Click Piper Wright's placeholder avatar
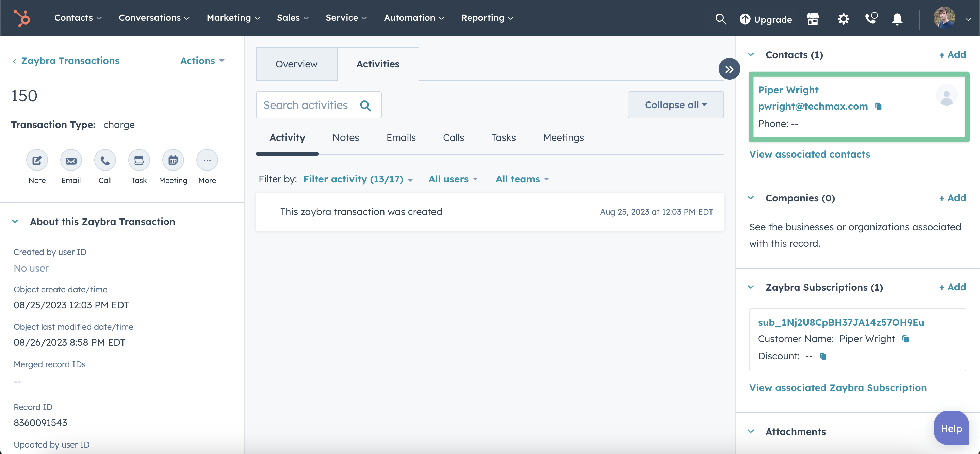The height and width of the screenshot is (454, 980). coord(946,95)
